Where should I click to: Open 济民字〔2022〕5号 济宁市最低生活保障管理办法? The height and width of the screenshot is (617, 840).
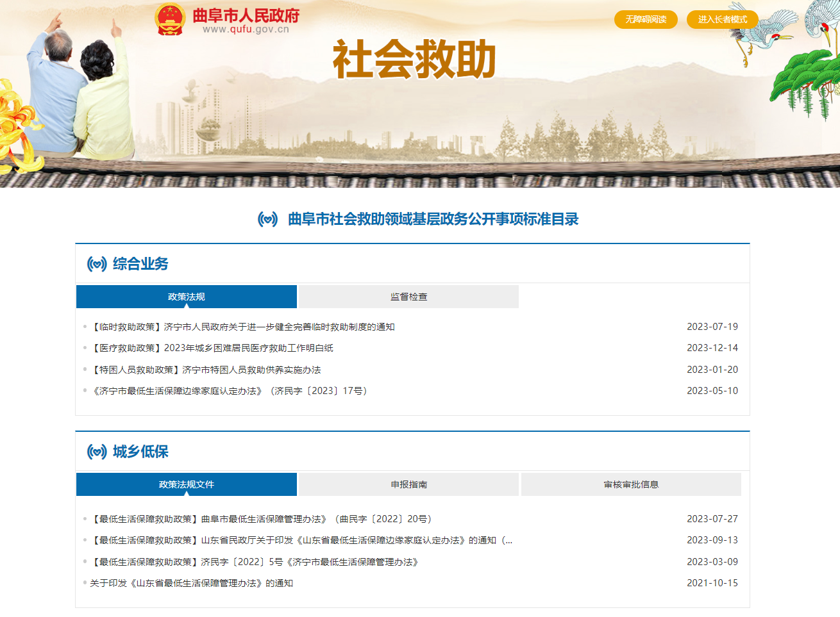coord(255,562)
